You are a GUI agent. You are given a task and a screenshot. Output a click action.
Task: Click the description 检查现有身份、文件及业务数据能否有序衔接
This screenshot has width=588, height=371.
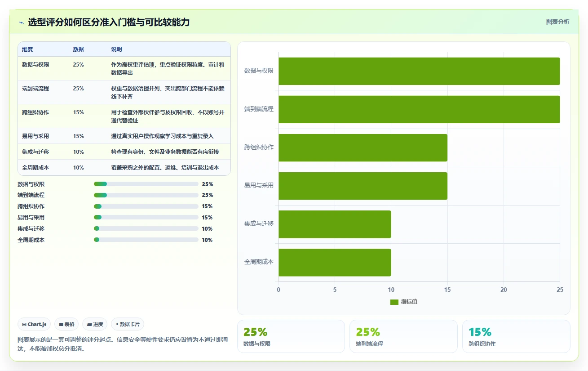coord(165,152)
